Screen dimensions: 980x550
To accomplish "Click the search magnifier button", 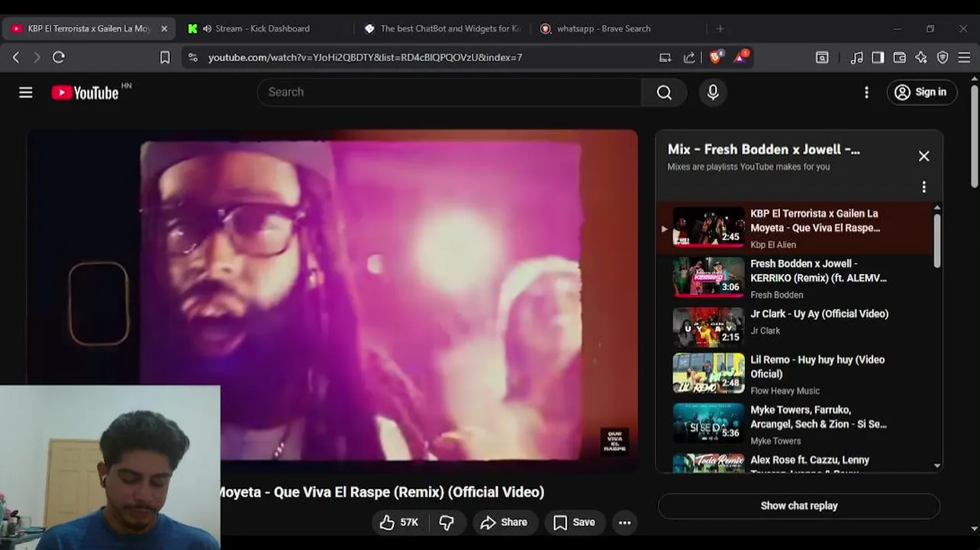I will point(664,92).
